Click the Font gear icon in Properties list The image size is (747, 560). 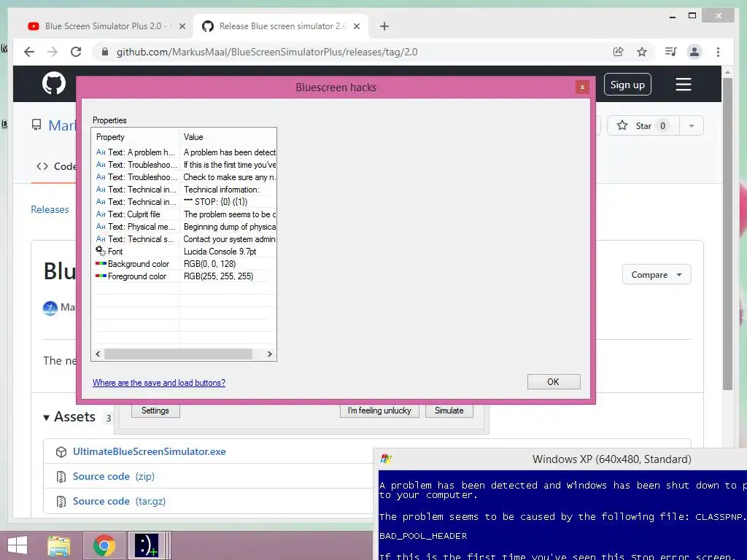(x=101, y=251)
